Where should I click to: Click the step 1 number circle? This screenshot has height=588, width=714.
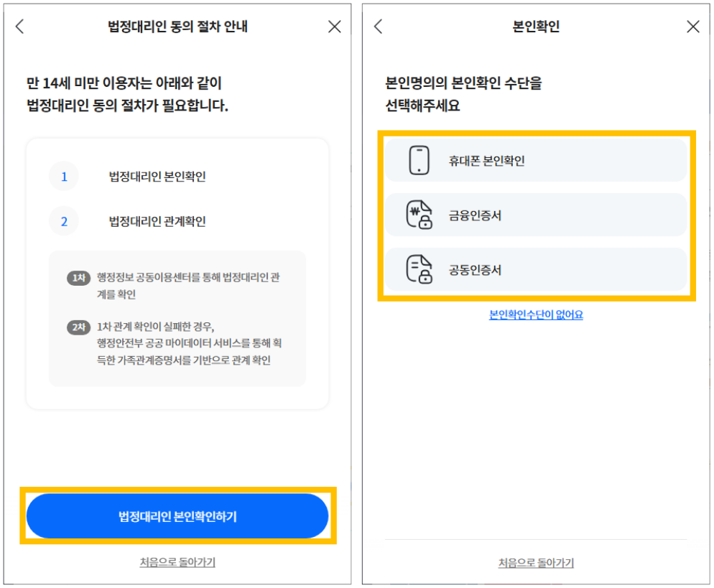coord(64,177)
